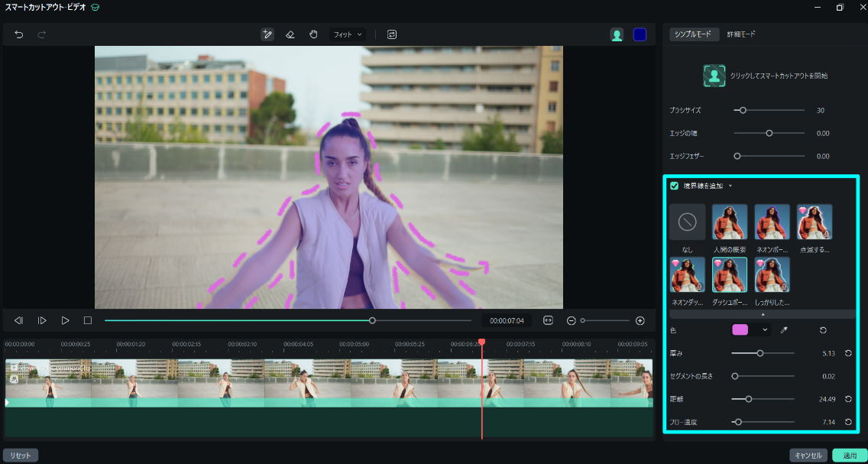
Task: Reset the 厚み value with its reset icon
Action: [848, 353]
